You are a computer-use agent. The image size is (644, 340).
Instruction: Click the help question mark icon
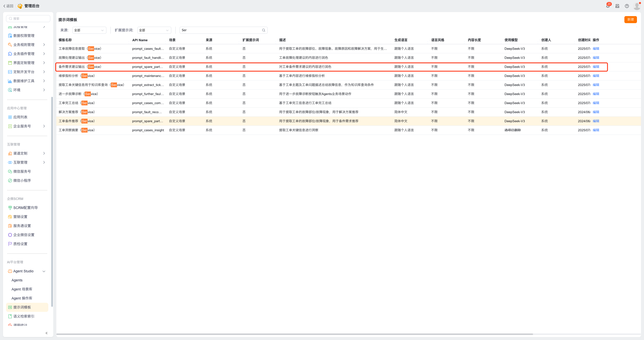click(x=627, y=6)
